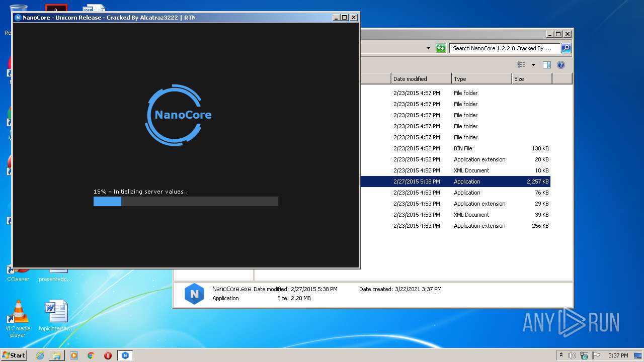Image resolution: width=644 pixels, height=362 pixels.
Task: Select the Application row sized 76 KB
Action: (455, 193)
